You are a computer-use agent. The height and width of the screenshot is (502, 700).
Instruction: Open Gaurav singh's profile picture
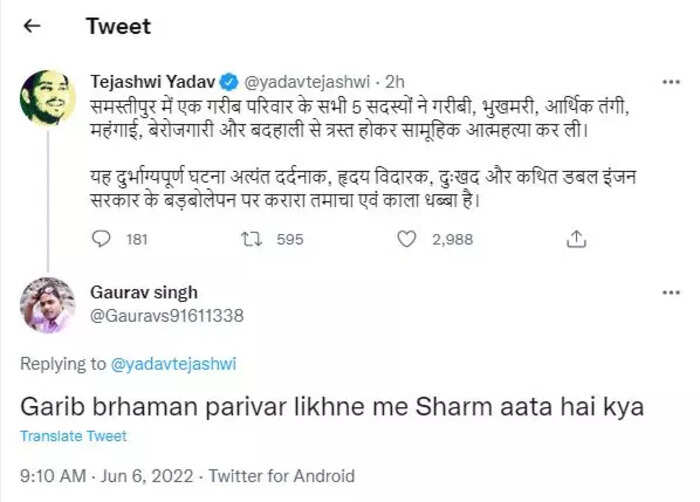tap(48, 305)
